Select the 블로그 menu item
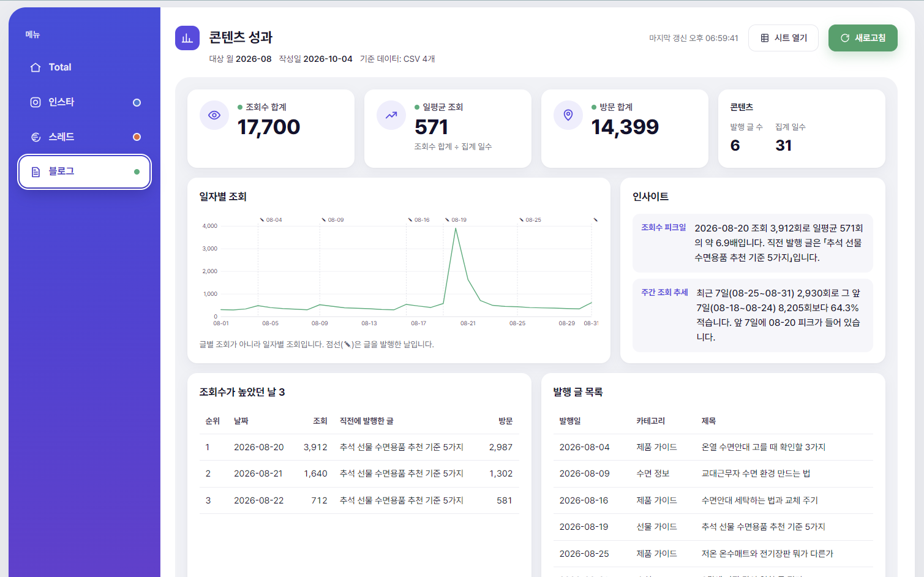Image resolution: width=924 pixels, height=577 pixels. [85, 172]
